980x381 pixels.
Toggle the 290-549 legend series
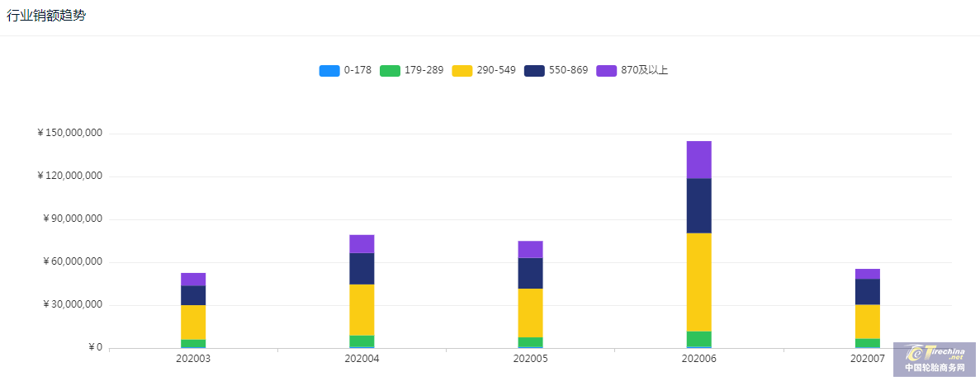[484, 71]
